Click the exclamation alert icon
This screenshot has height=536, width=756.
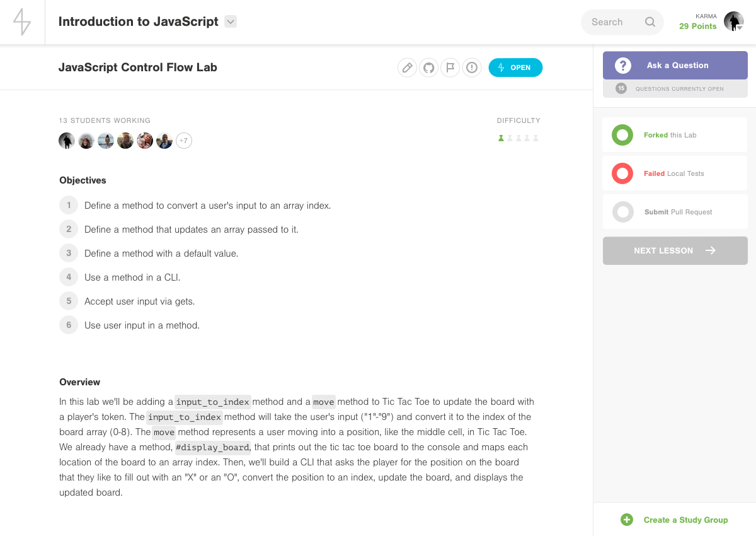pos(472,67)
